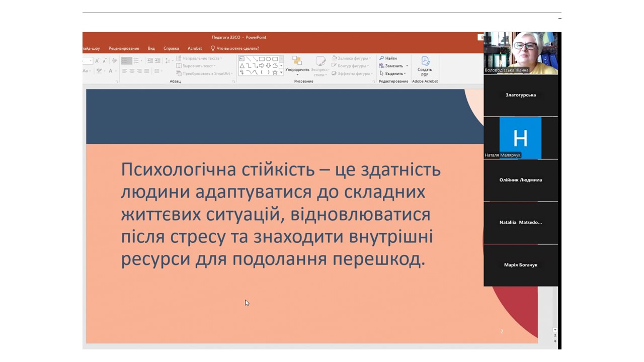
Task: Open the Acrobat ribbon tab
Action: 195,48
